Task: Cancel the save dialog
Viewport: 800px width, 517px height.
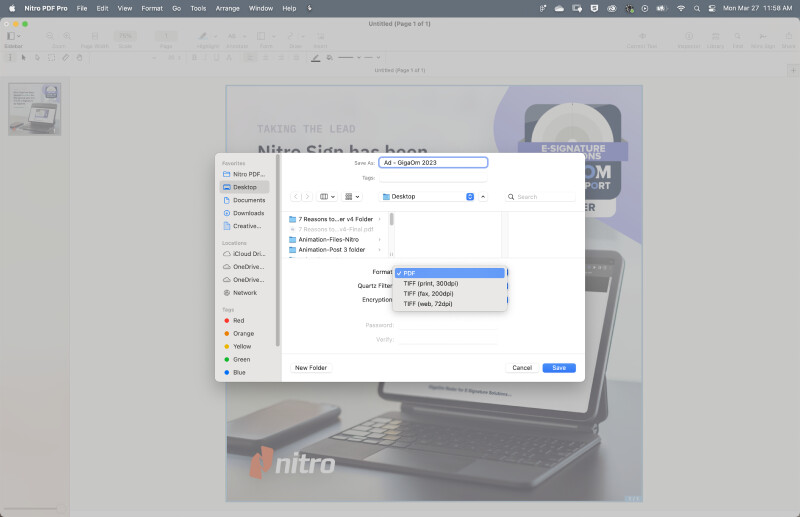Action: [x=522, y=368]
